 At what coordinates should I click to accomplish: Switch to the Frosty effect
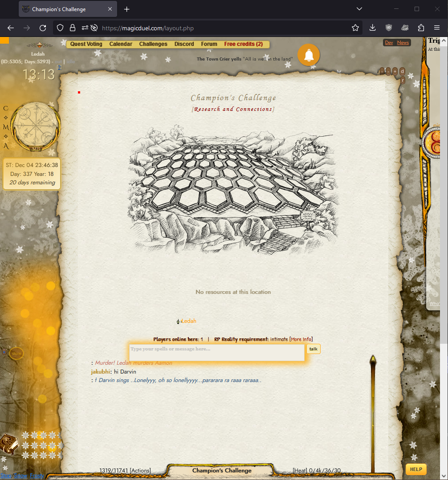[x=37, y=476]
